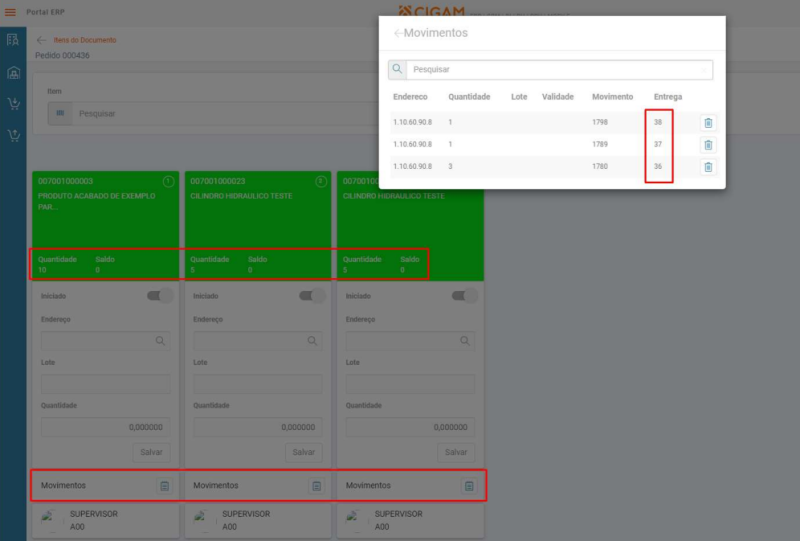
Task: Open the hamburger menu beside Portal ERP
Action: pyautogui.click(x=10, y=12)
